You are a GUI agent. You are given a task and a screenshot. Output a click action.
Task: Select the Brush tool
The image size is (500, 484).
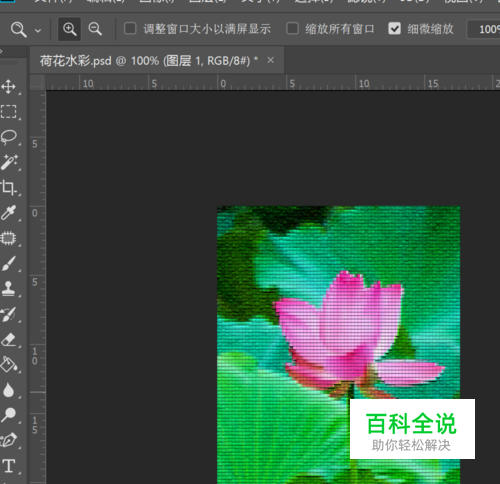9,264
